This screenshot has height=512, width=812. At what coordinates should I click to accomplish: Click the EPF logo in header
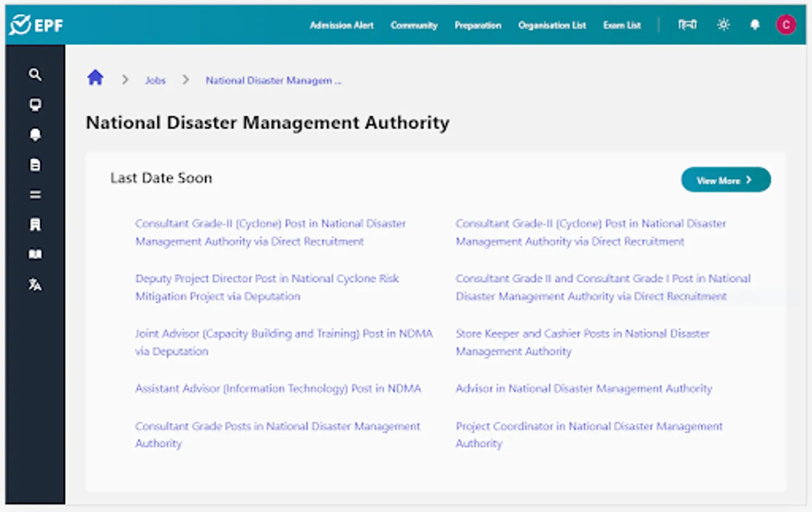click(x=36, y=25)
